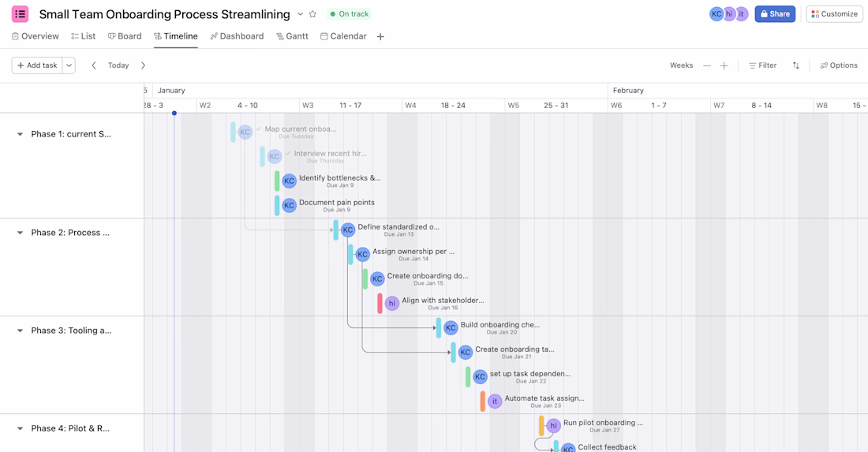The image size is (868, 452).
Task: Open Identify bottlenecks &... task
Action: click(340, 178)
